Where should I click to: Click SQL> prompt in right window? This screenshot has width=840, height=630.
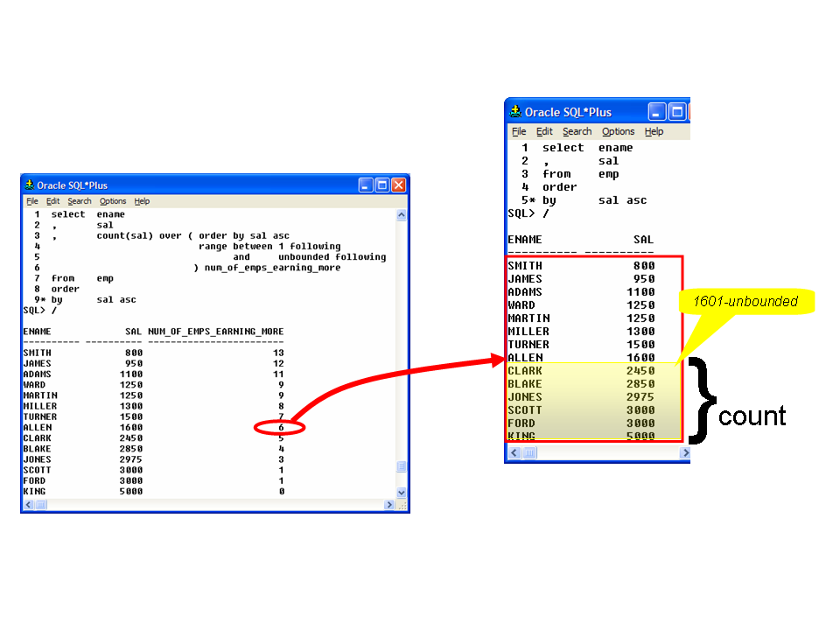(521, 213)
